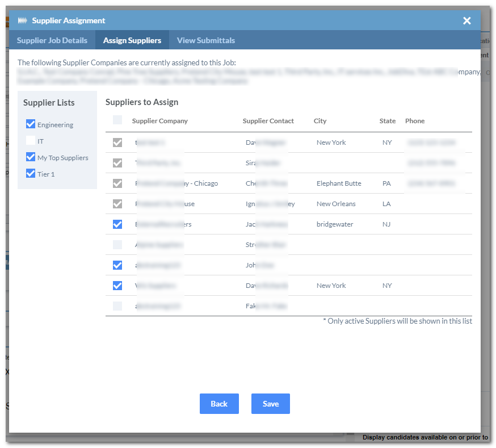Close the Supplier Assignment dialog

[466, 20]
